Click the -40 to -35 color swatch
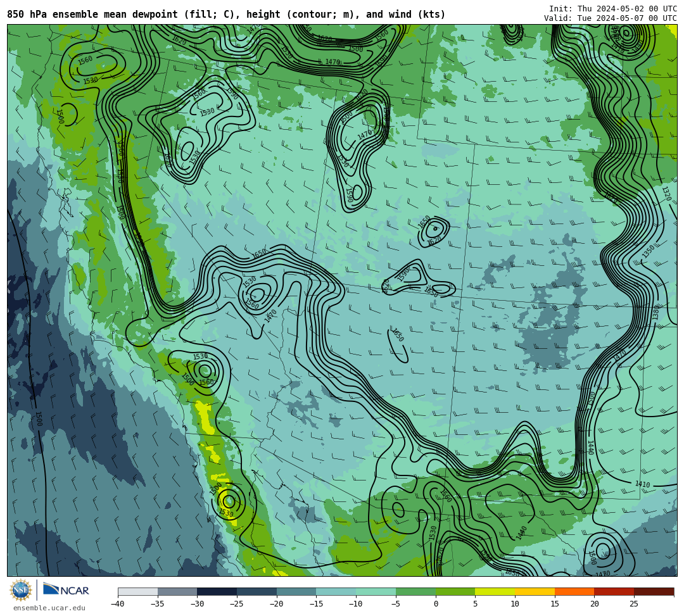684x616 pixels. [x=138, y=591]
